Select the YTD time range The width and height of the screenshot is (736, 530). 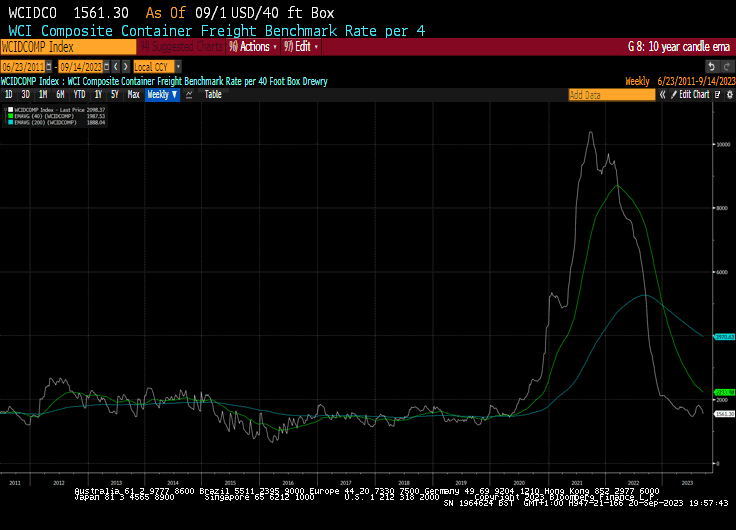(x=79, y=94)
